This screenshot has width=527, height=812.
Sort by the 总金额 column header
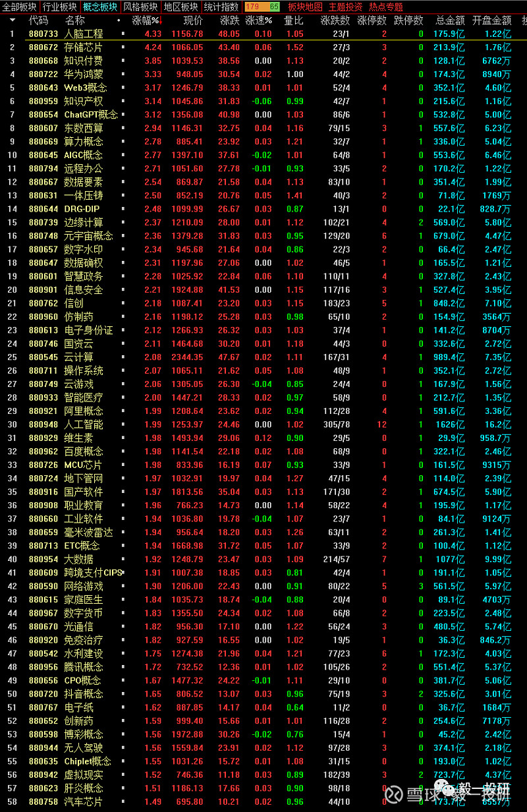click(450, 20)
